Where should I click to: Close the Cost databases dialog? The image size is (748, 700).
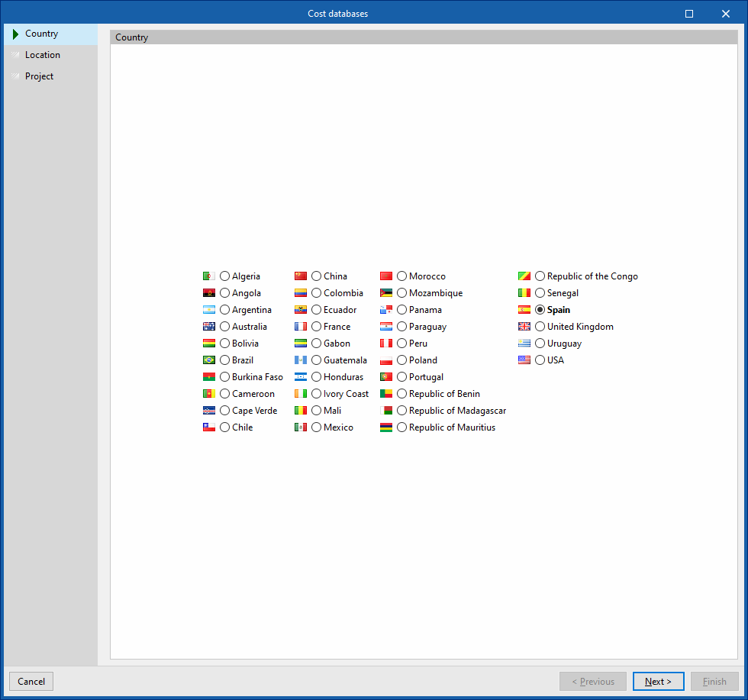click(x=726, y=14)
